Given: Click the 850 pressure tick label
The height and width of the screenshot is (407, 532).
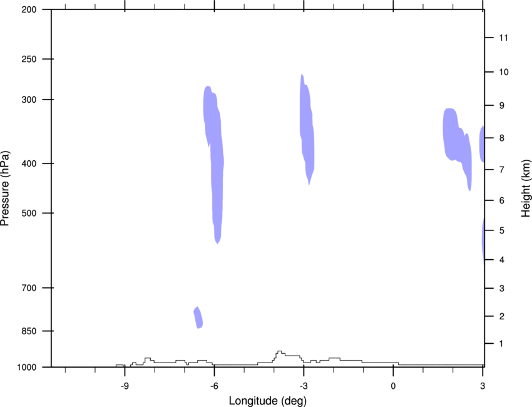Looking at the screenshot, I should [x=29, y=331].
